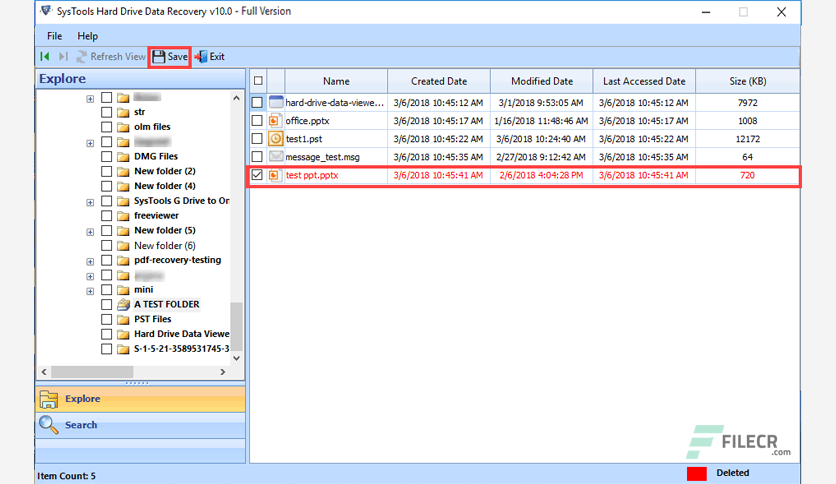This screenshot has height=484, width=836.
Task: Switch to the Search pane tab
Action: click(141, 425)
